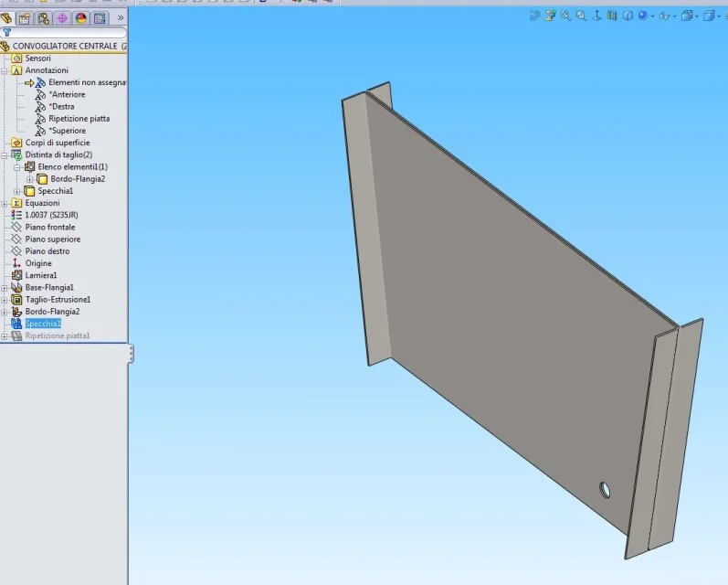The height and width of the screenshot is (585, 728).
Task: Click the panel splitter handle below the tree
Action: coord(131,354)
